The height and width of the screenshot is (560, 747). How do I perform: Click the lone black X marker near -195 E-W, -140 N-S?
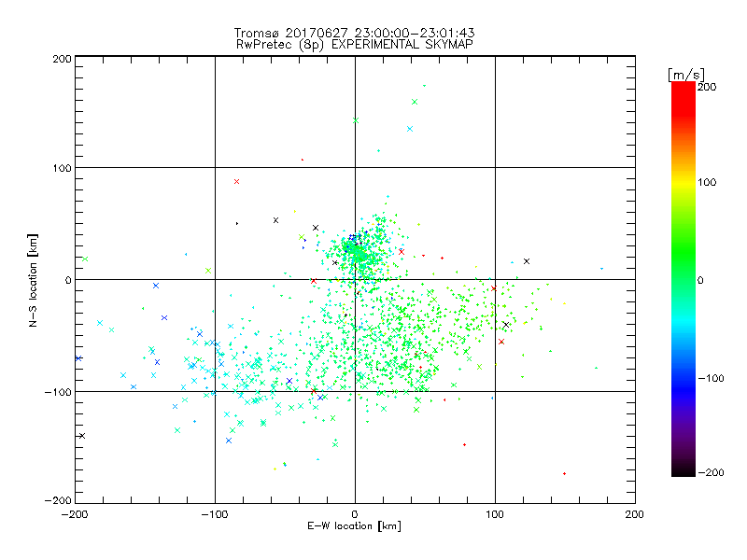[x=82, y=436]
